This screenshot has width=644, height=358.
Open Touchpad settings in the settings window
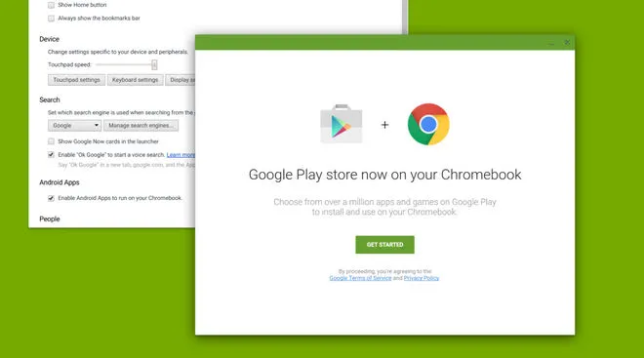tap(76, 80)
